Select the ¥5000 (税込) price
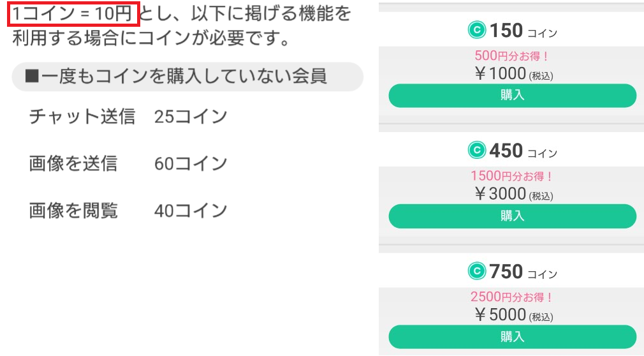Viewport: 644px width, 356px height. tap(513, 315)
